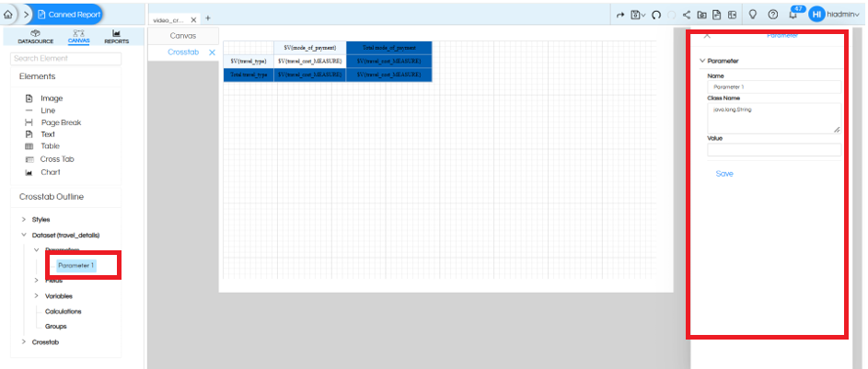868x369 pixels.
Task: Open the help question mark icon
Action: [773, 15]
